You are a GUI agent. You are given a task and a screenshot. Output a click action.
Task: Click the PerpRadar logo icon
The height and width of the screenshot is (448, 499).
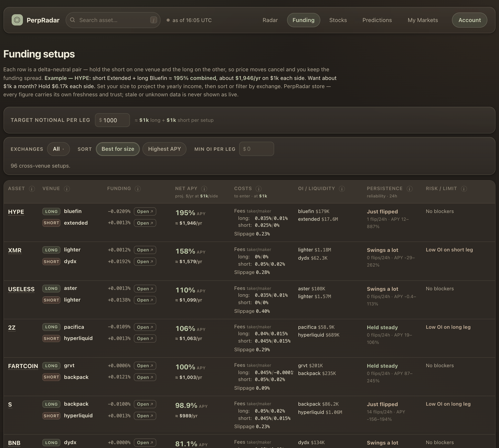point(17,20)
